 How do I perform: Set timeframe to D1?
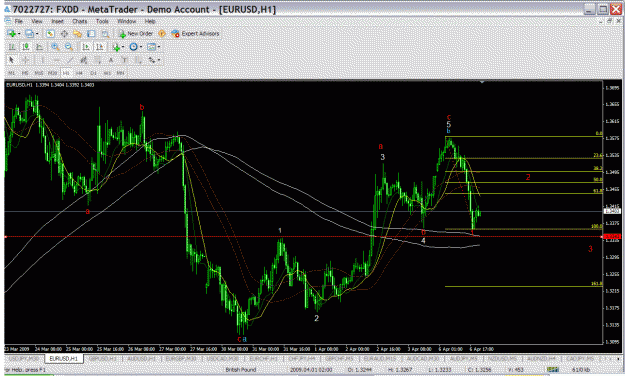[93, 73]
